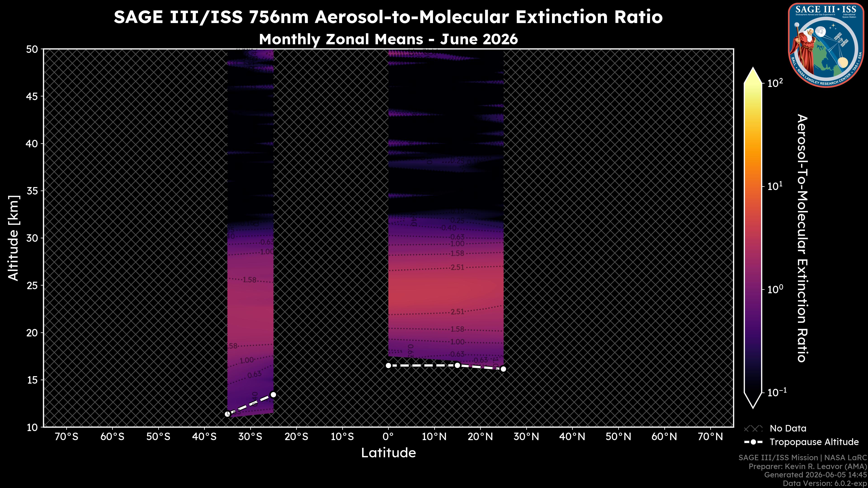The image size is (868, 488).
Task: Click the x-axis tick label 70°S
Action: (x=66, y=437)
